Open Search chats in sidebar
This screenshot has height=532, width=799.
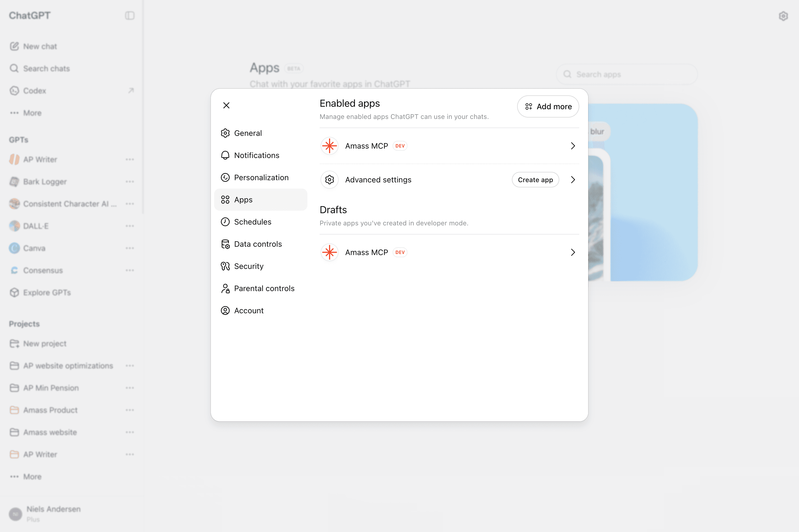point(72,68)
